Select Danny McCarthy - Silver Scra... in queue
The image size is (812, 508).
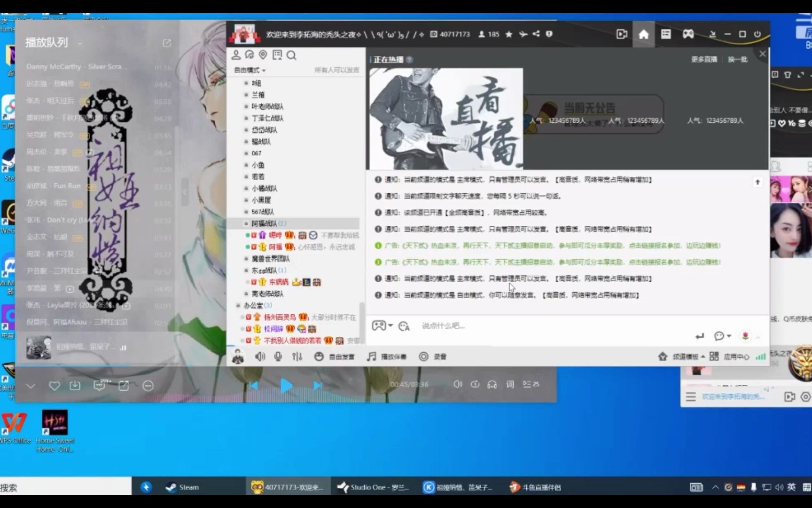click(99, 67)
